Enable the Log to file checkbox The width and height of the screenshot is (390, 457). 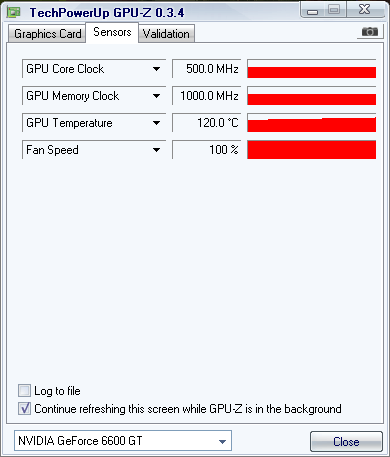pyautogui.click(x=24, y=390)
